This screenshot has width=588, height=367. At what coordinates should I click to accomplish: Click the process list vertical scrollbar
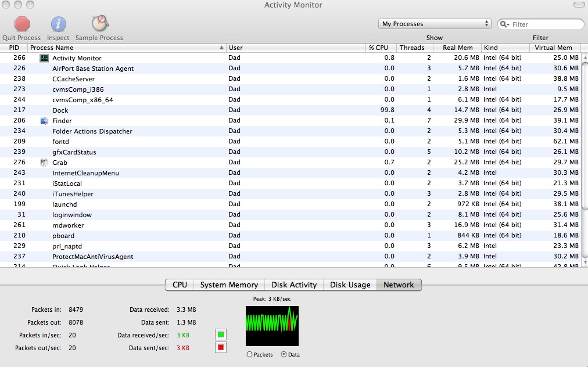point(585,135)
